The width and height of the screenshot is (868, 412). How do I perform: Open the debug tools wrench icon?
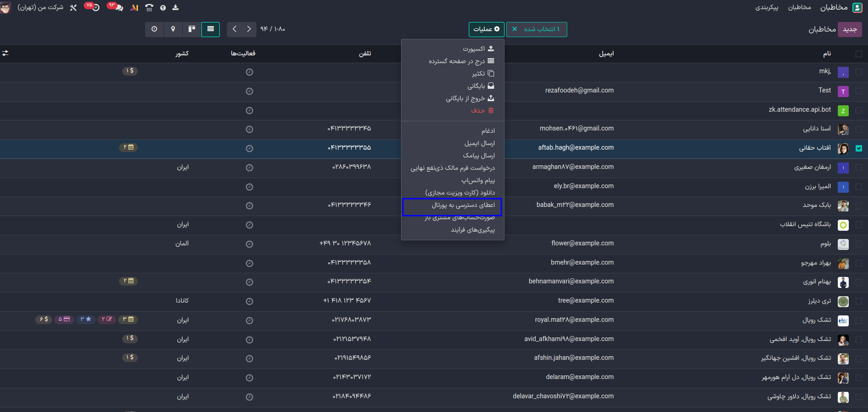[x=73, y=8]
